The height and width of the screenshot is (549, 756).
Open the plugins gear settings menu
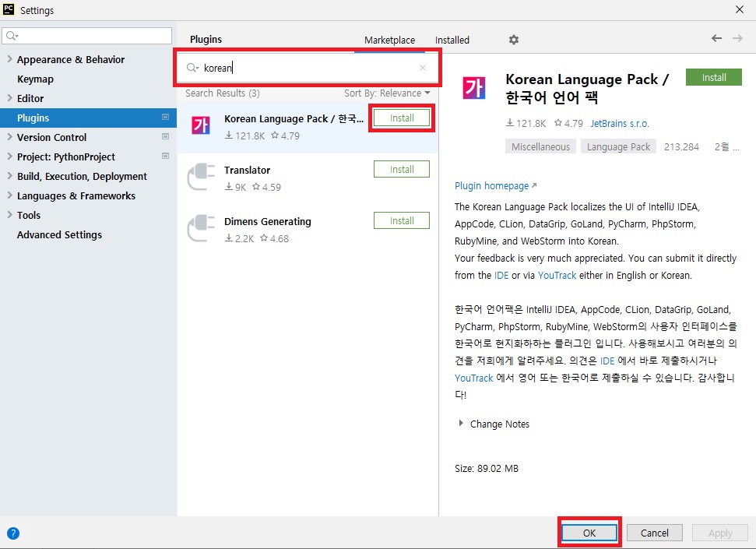click(514, 40)
